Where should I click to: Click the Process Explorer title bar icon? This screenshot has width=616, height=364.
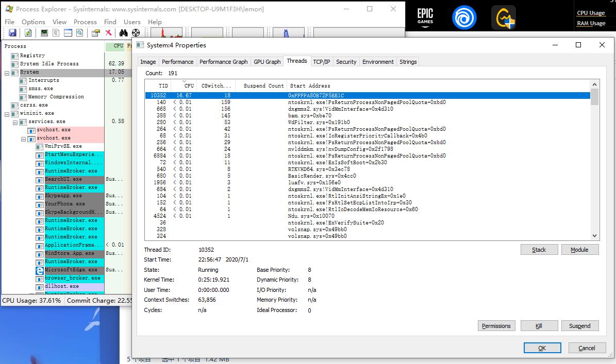point(9,9)
